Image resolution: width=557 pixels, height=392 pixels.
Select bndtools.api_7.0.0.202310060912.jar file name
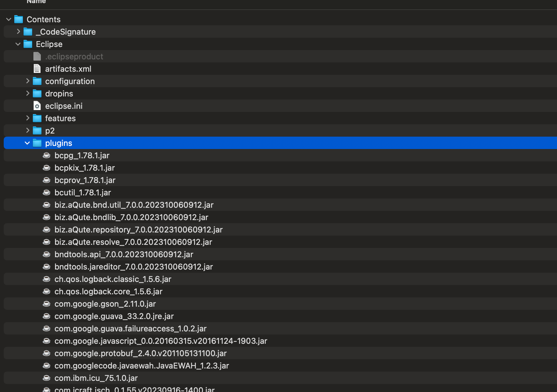[124, 254]
